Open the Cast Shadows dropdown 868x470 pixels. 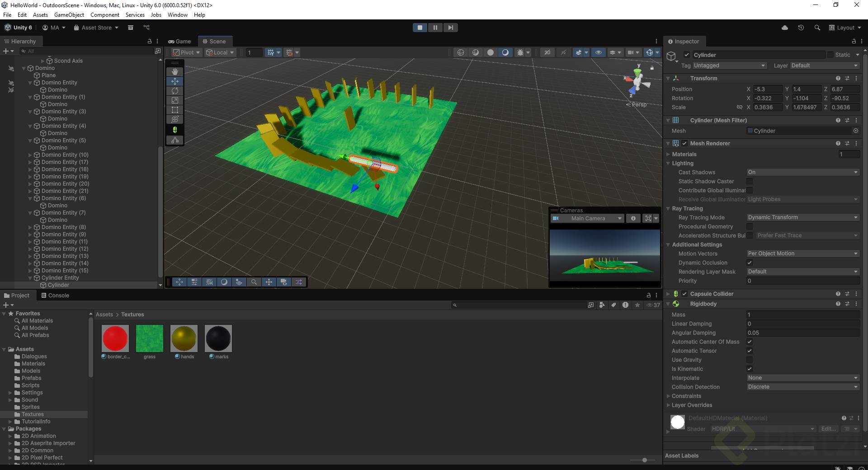pos(802,172)
